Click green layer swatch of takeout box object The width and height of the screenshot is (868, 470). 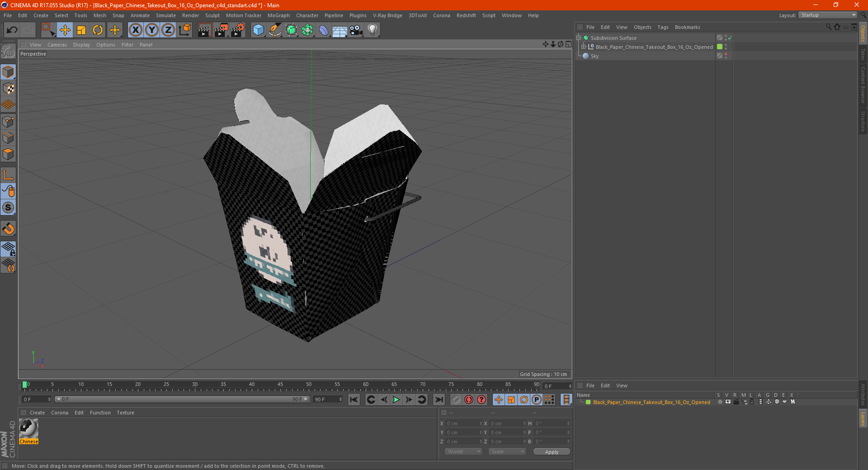click(720, 47)
